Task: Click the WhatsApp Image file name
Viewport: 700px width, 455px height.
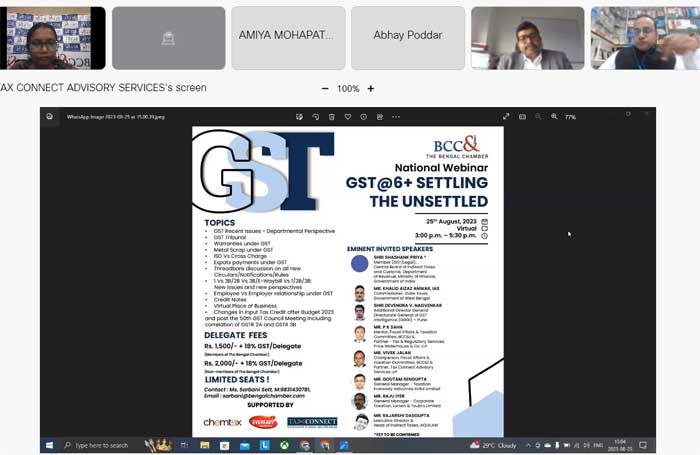Action: coord(116,117)
